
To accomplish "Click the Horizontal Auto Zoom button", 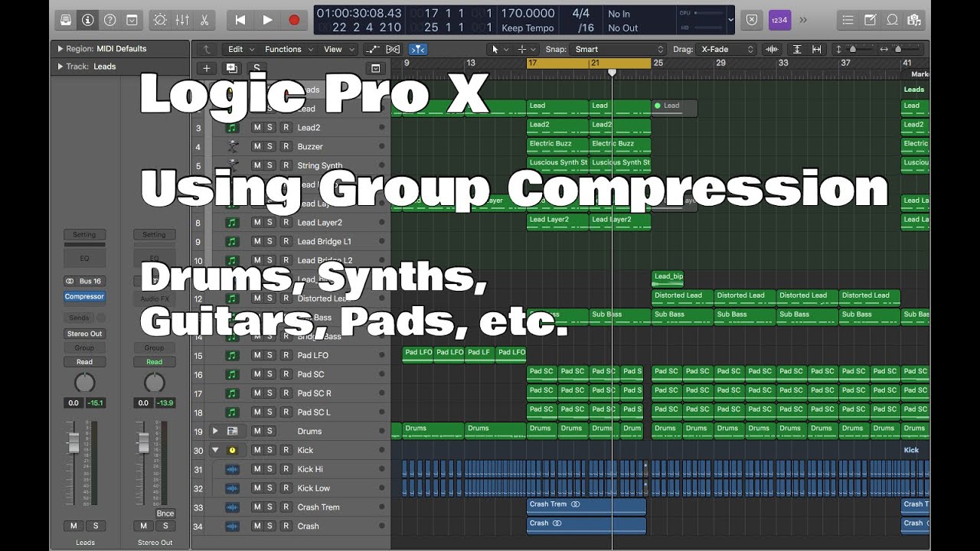I will tap(817, 49).
